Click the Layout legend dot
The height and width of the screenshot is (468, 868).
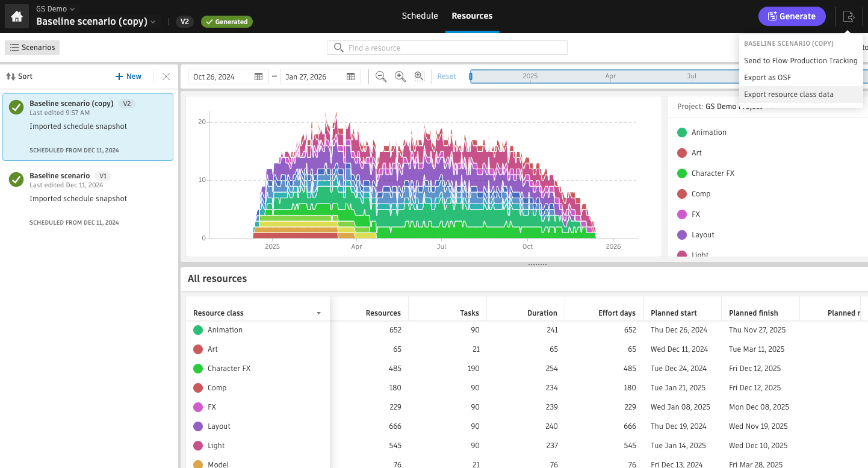(x=682, y=235)
